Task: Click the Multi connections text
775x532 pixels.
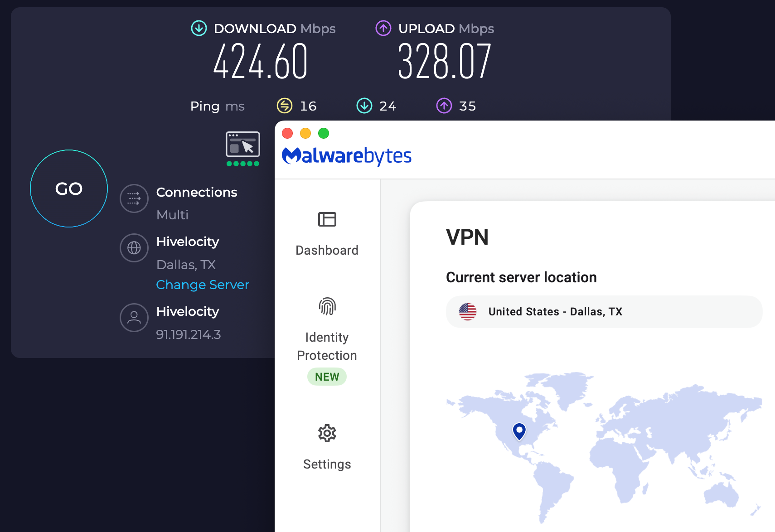Action: click(x=172, y=215)
